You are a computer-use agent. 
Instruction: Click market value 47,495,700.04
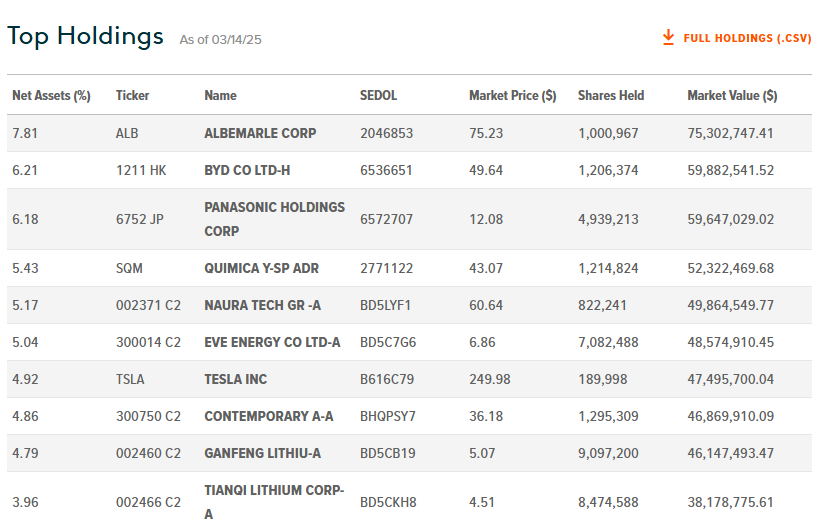730,379
